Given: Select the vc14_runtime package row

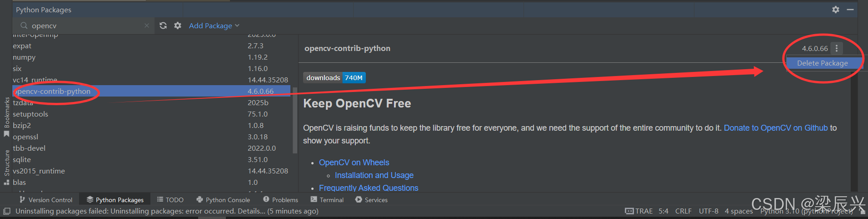Looking at the screenshot, I should (151, 80).
